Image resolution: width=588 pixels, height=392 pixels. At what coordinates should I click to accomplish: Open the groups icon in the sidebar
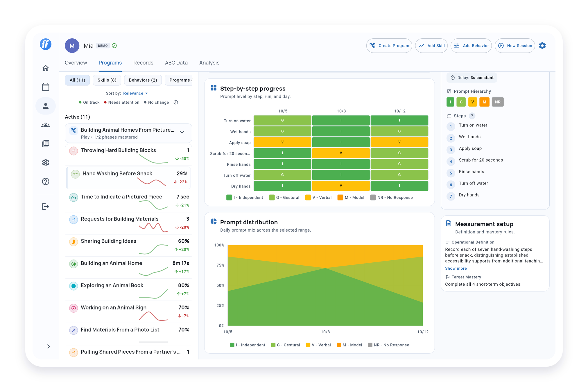tap(46, 125)
